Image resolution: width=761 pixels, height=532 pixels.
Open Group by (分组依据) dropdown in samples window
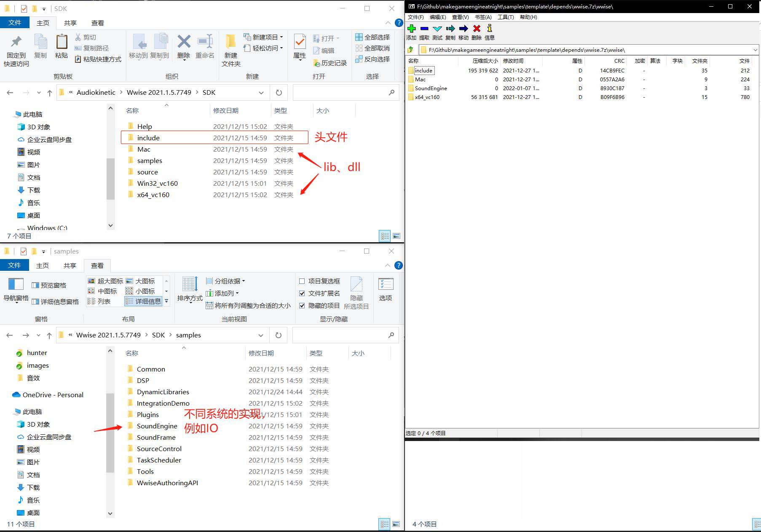click(x=225, y=281)
